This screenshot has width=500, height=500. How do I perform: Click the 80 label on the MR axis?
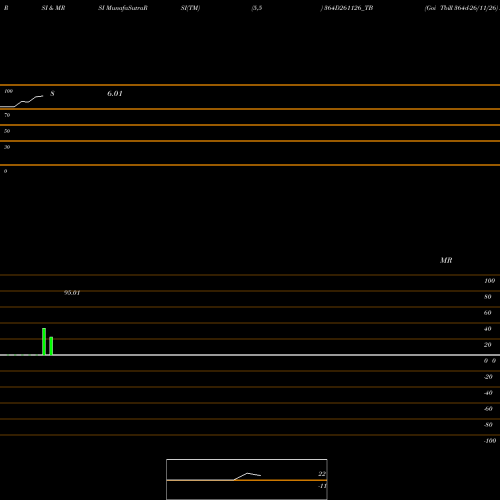click(488, 297)
